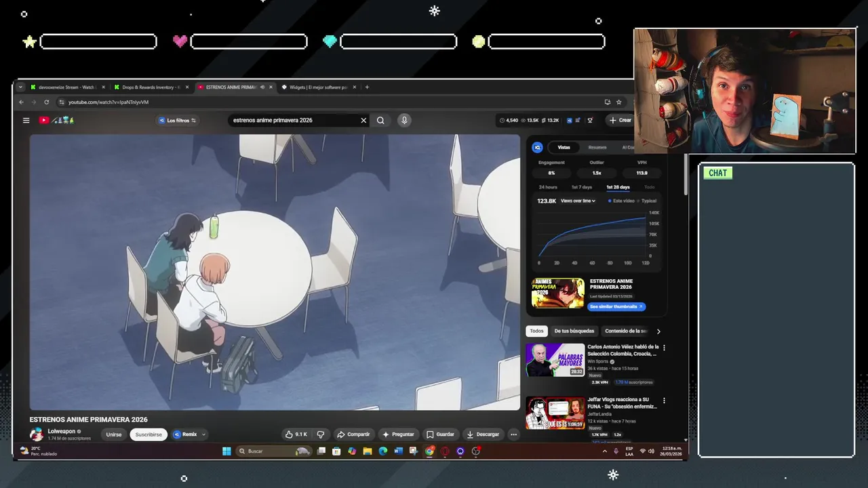Dislike the video
The image size is (868, 488).
pyautogui.click(x=321, y=434)
